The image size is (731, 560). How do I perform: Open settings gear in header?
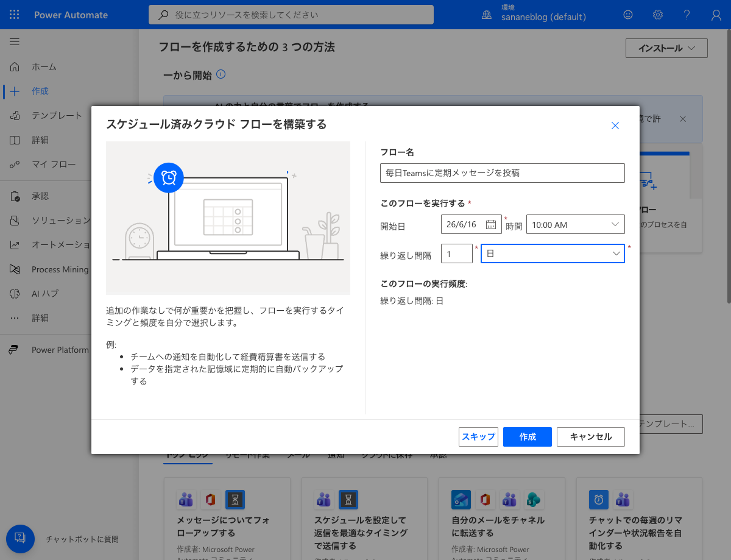click(x=658, y=15)
